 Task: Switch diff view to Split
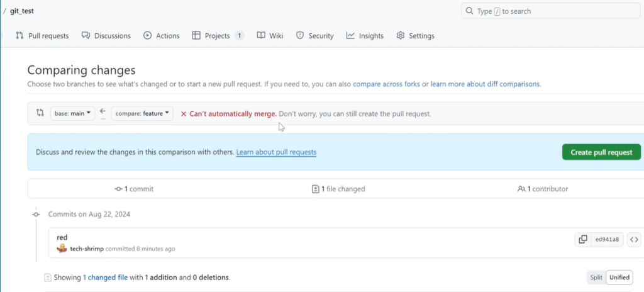pyautogui.click(x=596, y=277)
